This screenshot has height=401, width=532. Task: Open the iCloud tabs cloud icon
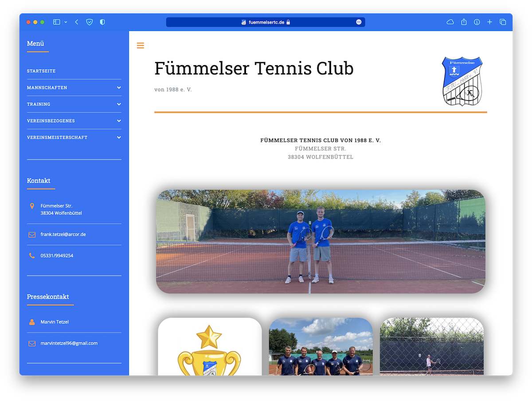coord(450,22)
